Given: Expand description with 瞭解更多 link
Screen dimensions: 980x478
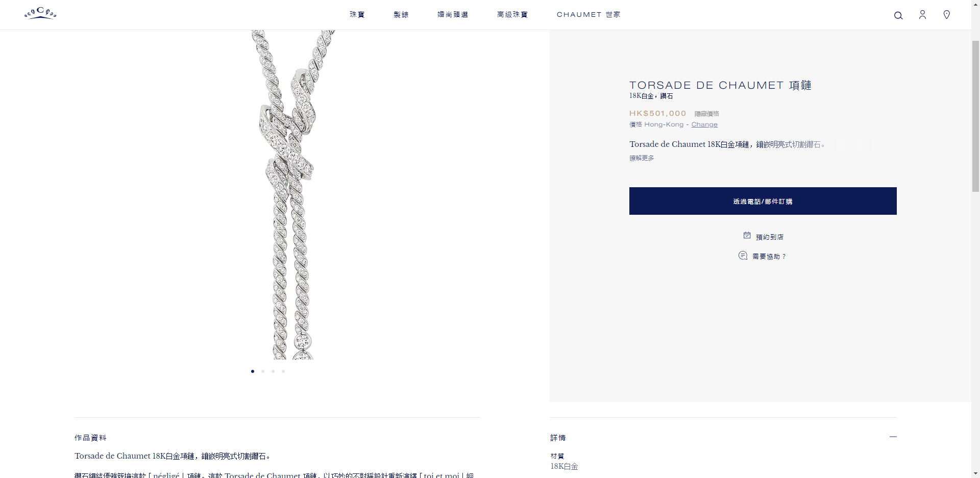Looking at the screenshot, I should pyautogui.click(x=642, y=158).
